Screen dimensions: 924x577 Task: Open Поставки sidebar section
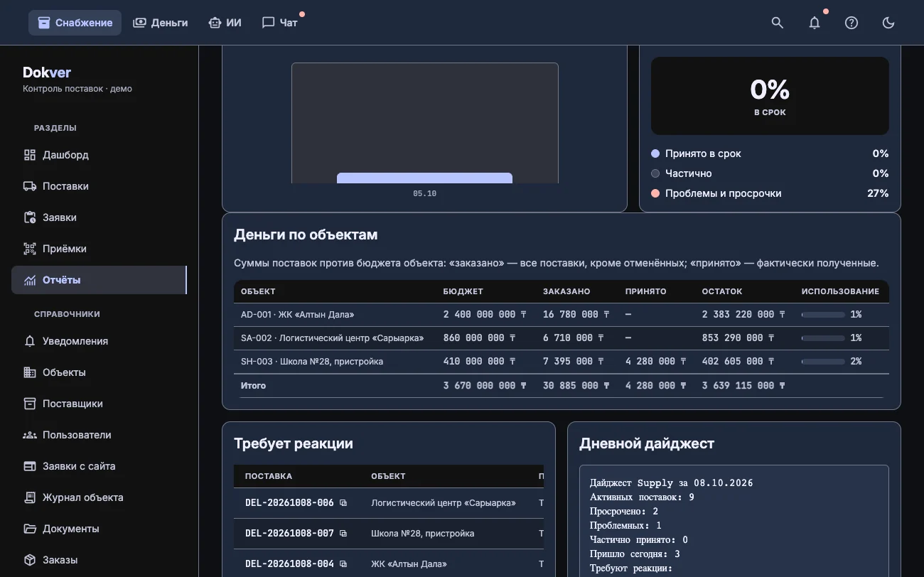click(100, 186)
